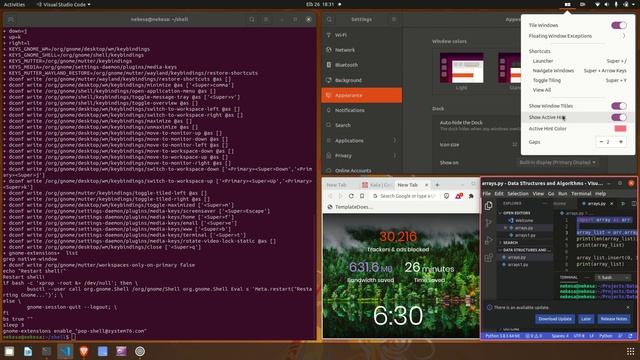Open the Selection menu in VS Code
This screenshot has width=640, height=360.
tap(518, 193)
